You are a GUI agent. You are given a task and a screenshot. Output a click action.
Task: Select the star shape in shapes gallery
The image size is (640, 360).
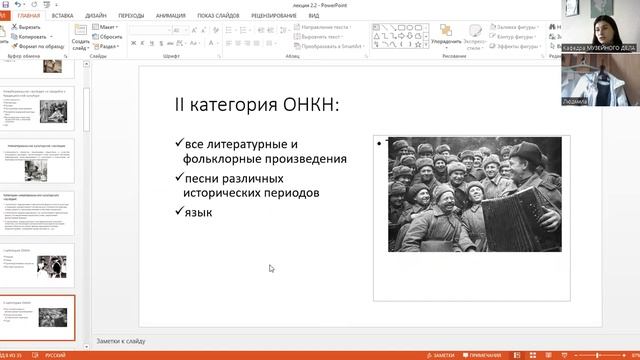pos(418,45)
